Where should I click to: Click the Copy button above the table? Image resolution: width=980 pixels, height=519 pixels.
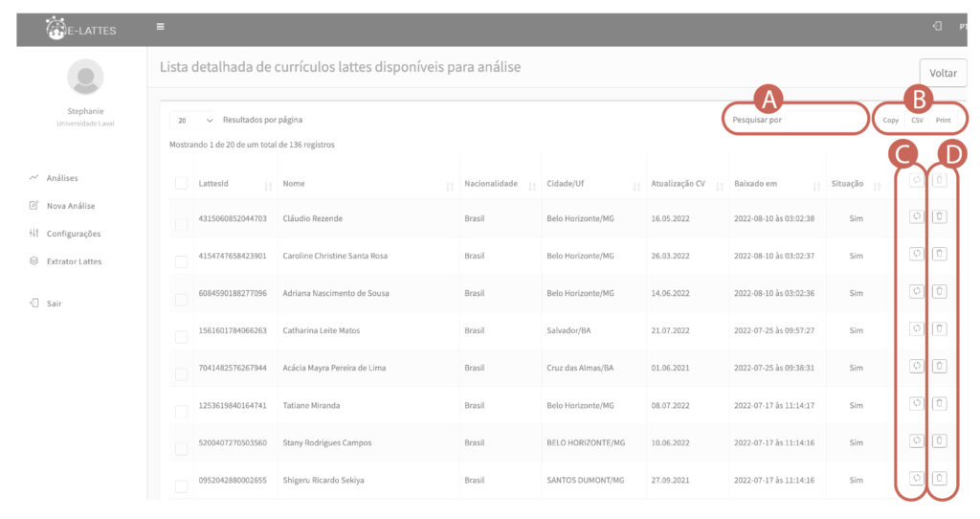tap(890, 121)
